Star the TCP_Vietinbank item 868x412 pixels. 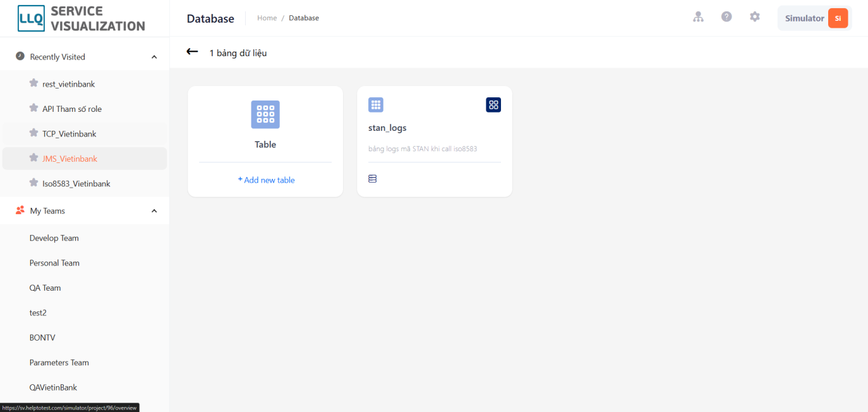(x=34, y=133)
